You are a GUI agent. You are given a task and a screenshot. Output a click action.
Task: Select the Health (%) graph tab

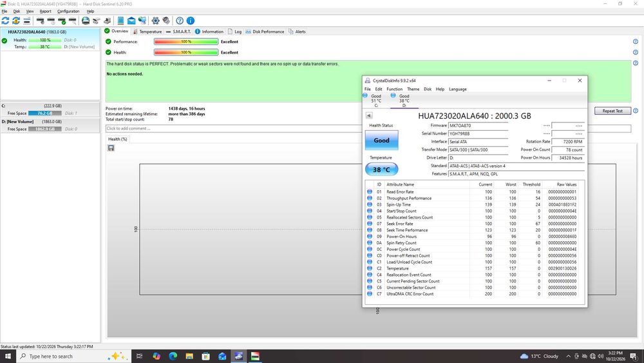point(117,139)
